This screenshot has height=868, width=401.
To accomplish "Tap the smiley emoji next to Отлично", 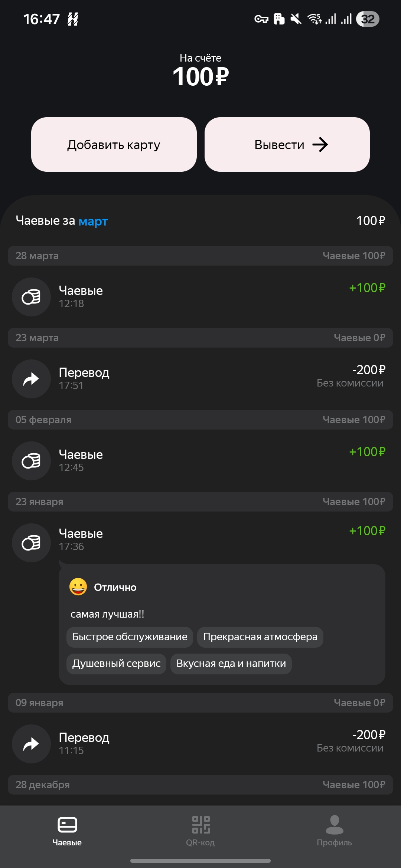I will pyautogui.click(x=78, y=587).
